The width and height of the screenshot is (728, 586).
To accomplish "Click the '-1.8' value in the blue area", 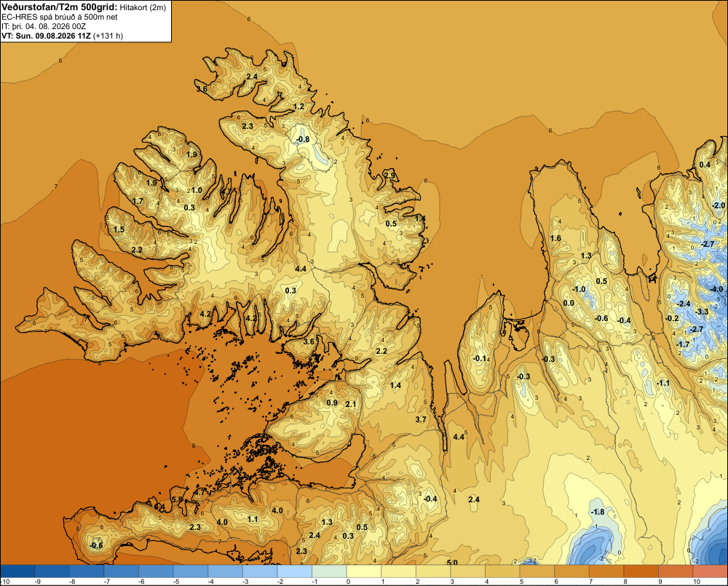I will tap(598, 512).
